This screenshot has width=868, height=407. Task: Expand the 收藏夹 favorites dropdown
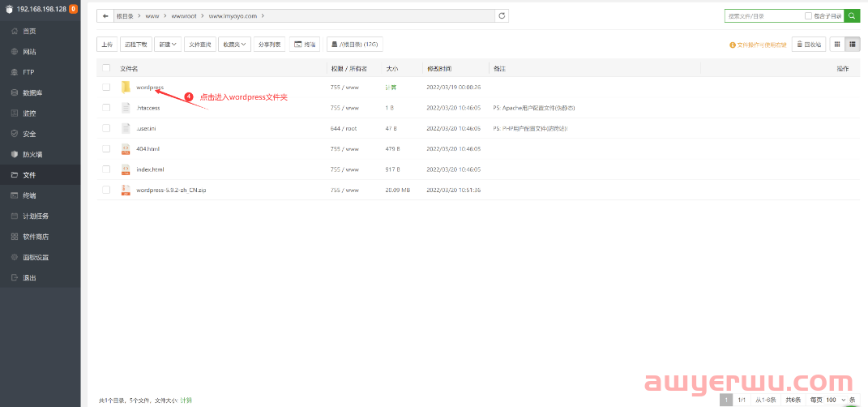coord(235,45)
